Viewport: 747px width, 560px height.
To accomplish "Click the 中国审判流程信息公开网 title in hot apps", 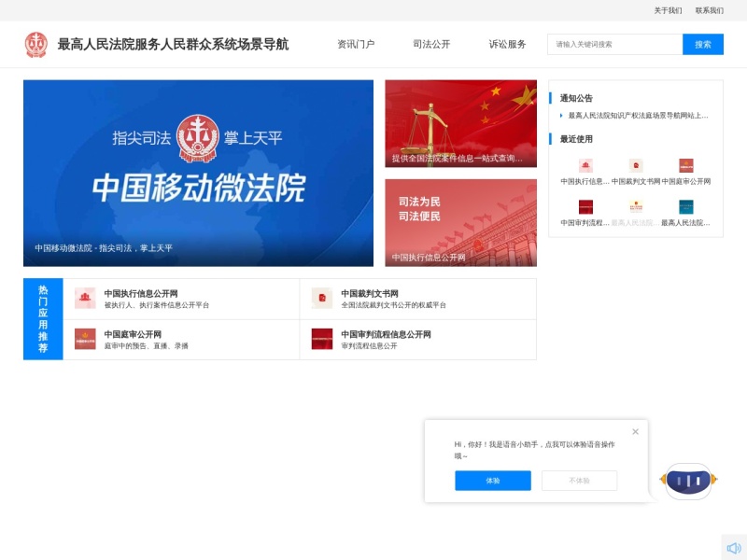I will point(386,334).
